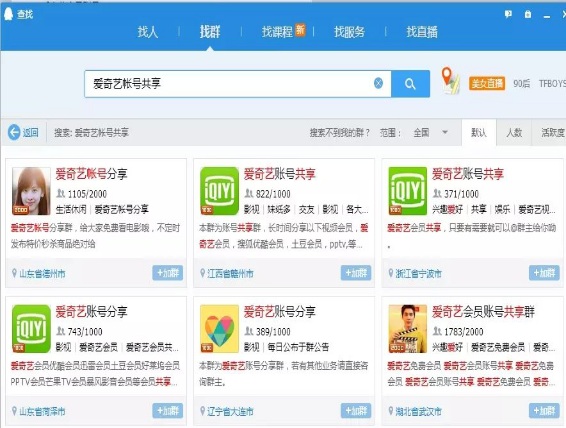This screenshot has height=428, width=566.
Task: Sort results by 人数 tab
Action: [514, 132]
